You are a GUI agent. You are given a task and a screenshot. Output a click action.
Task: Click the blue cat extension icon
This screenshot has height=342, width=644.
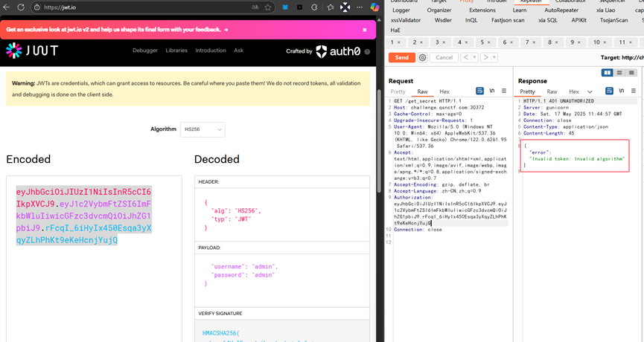click(x=285, y=7)
